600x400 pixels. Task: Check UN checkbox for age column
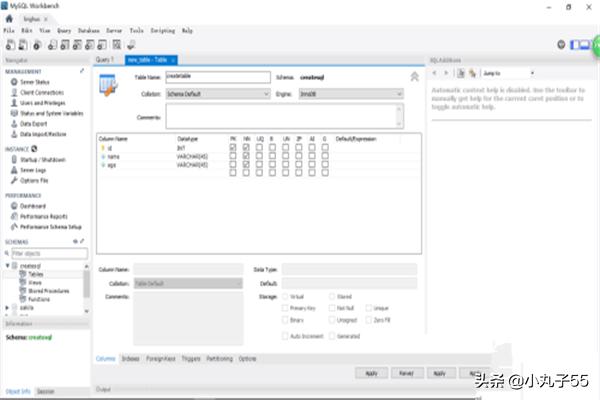[x=285, y=164]
